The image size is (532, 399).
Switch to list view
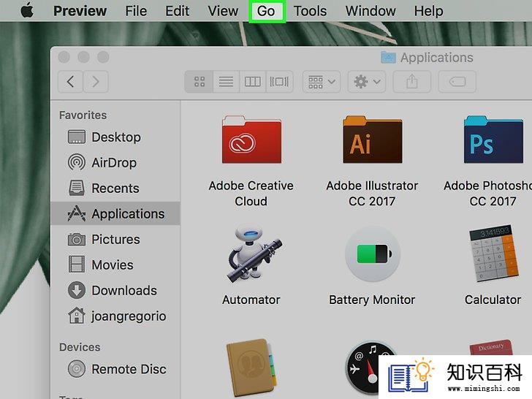pos(226,81)
